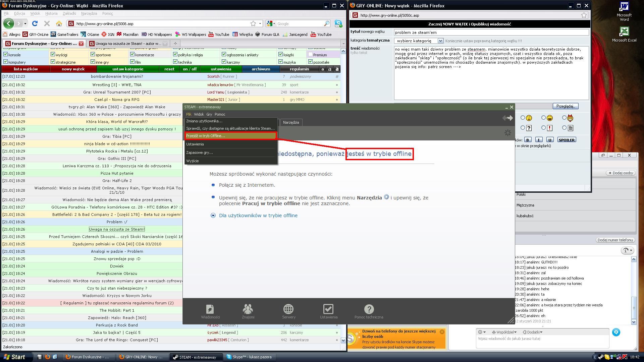
Task: Expand the Firefox list all tabs dropdown
Action: tap(343, 44)
